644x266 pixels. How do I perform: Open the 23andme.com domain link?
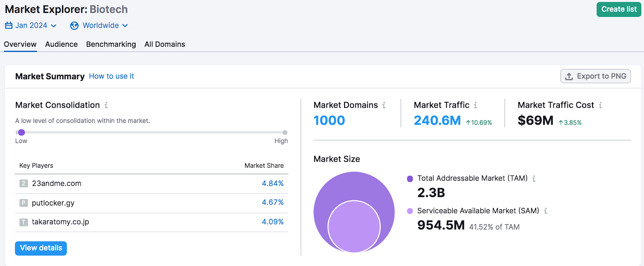(x=56, y=183)
